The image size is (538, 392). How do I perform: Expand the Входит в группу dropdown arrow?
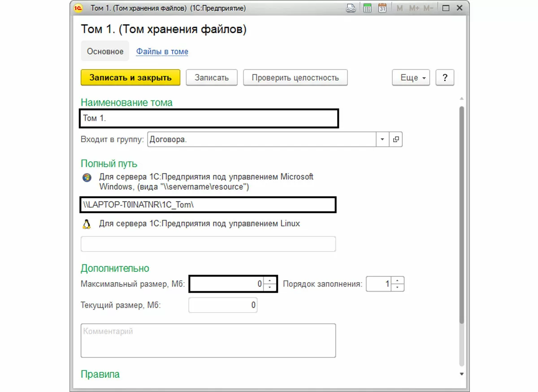(x=382, y=139)
